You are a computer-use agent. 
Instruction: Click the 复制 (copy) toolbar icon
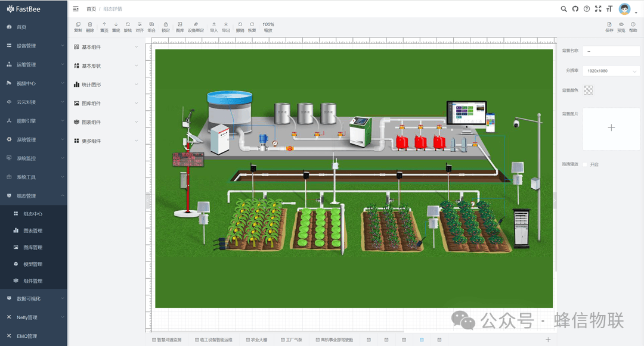pyautogui.click(x=78, y=27)
